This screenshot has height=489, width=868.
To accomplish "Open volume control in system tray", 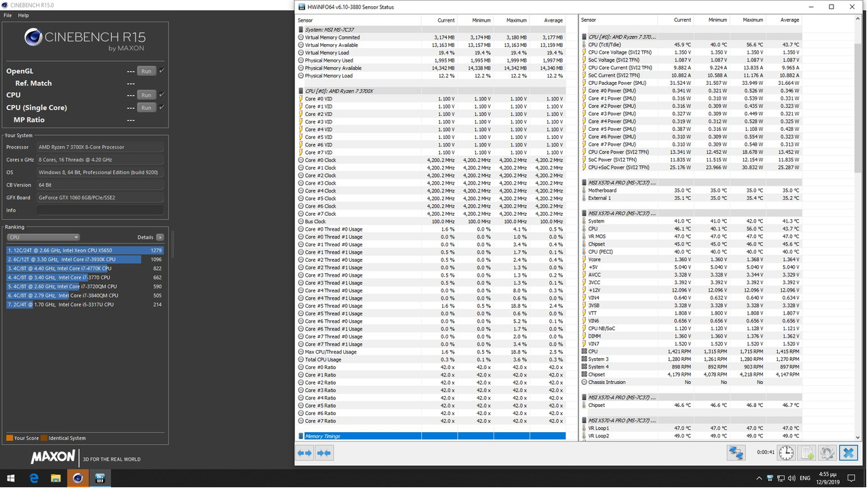I will 791,479.
